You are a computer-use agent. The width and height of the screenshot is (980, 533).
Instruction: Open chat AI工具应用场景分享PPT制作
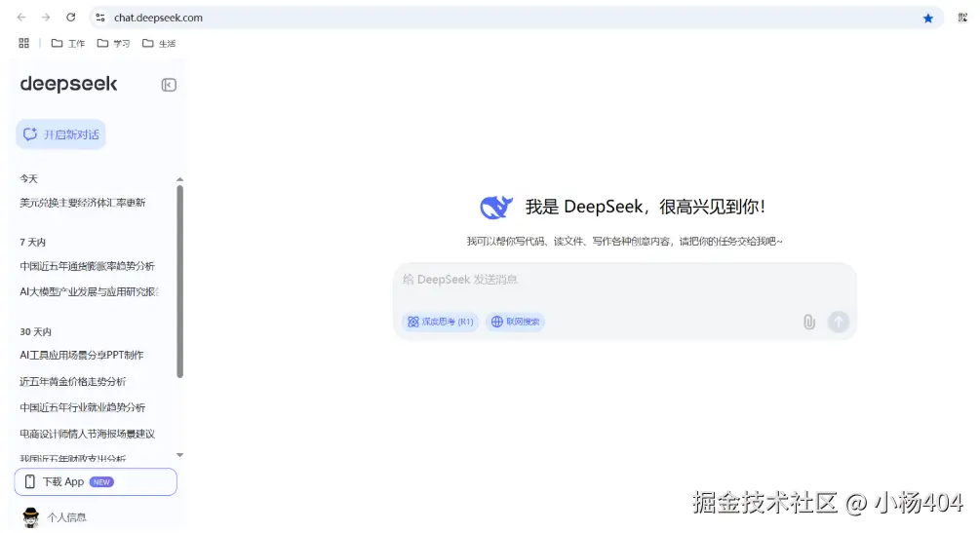[82, 355]
